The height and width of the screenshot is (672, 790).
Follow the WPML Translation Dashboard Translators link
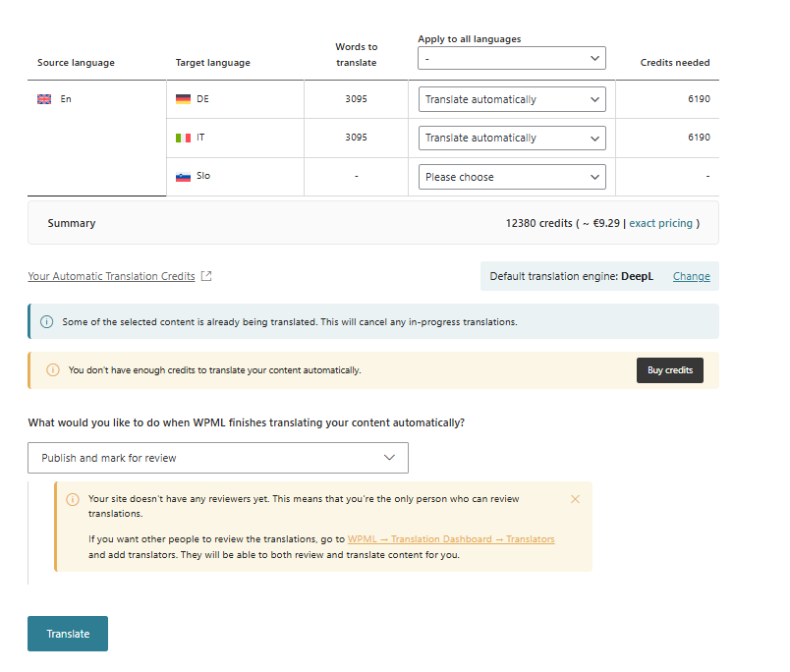point(451,539)
